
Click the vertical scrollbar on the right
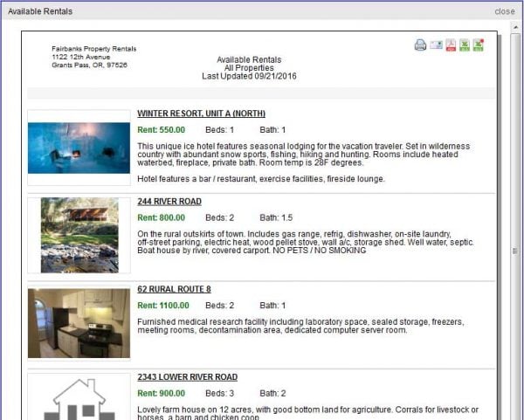[514, 251]
